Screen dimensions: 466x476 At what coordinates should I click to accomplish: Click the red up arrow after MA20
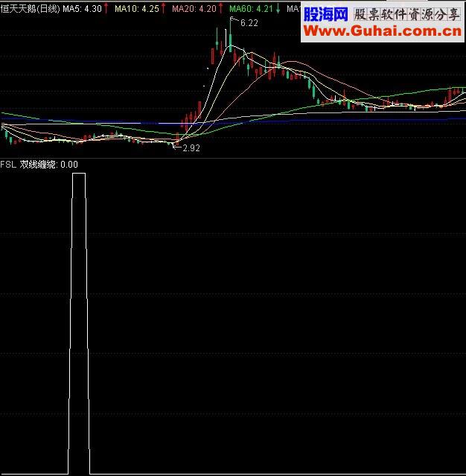pos(220,9)
